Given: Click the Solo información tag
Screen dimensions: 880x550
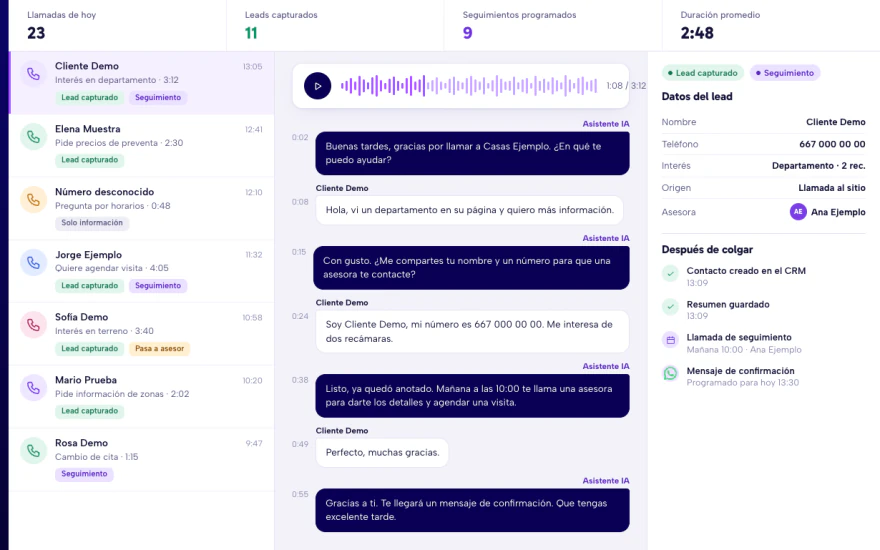Looking at the screenshot, I should 92,223.
